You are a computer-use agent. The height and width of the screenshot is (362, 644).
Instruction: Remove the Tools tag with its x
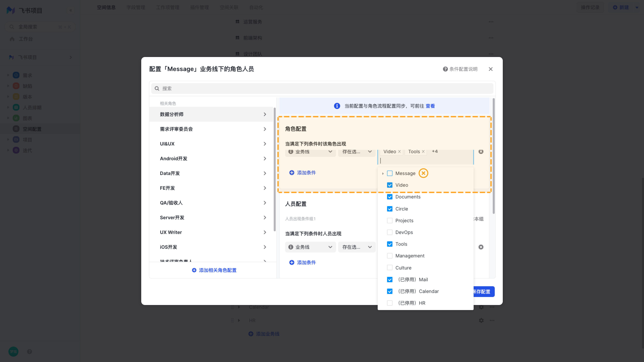tap(423, 151)
